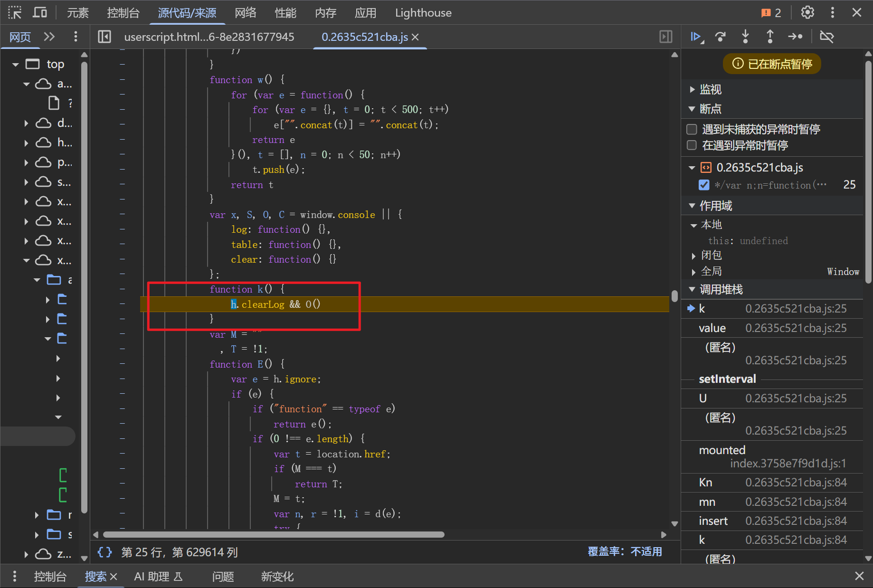Uncheck the line 25 breakpoint
Image resolution: width=873 pixels, height=588 pixels.
[x=704, y=185]
